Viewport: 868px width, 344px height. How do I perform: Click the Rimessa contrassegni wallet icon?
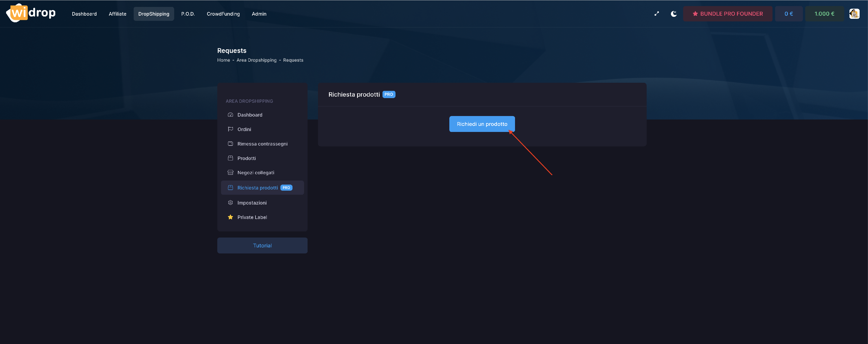[x=231, y=144]
